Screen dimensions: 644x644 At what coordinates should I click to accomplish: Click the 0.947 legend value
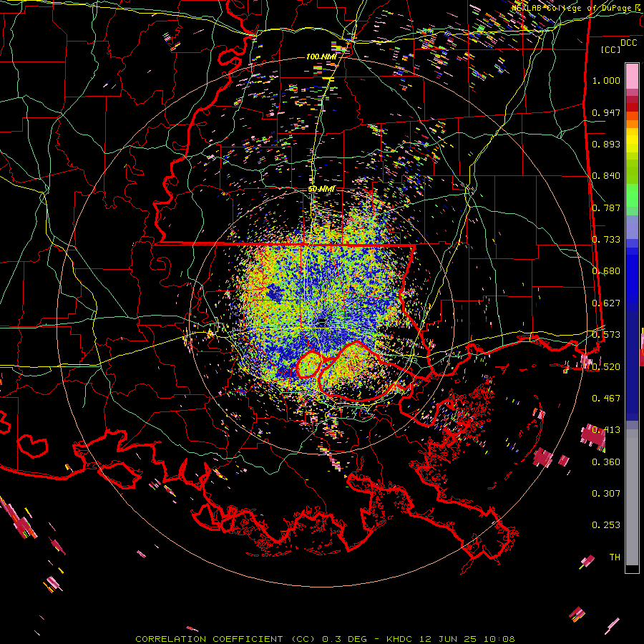click(606, 112)
